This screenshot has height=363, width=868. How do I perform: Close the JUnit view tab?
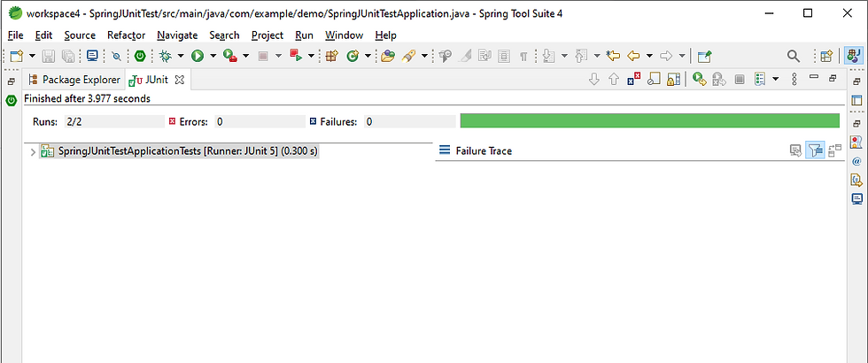pyautogui.click(x=179, y=80)
